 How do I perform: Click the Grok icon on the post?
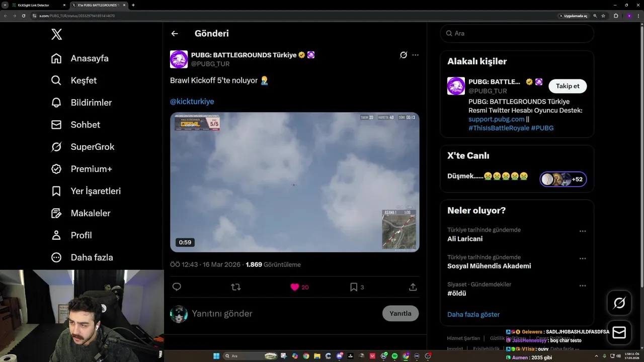point(403,55)
